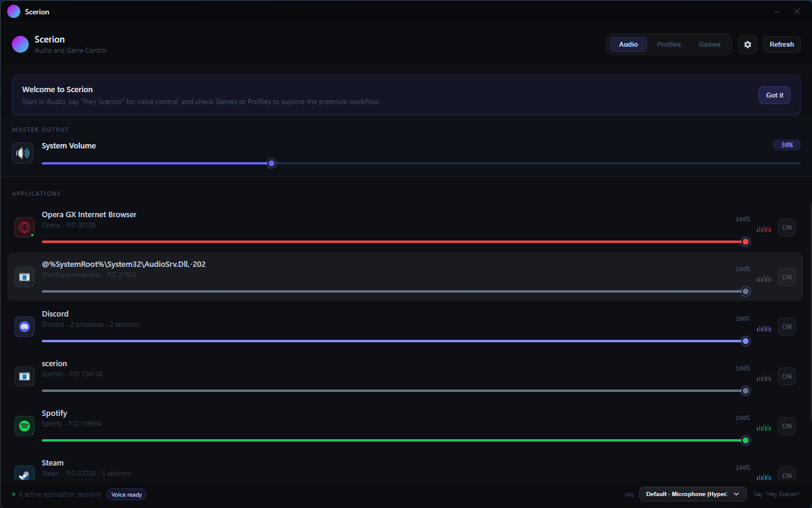The height and width of the screenshot is (508, 812).
Task: Click the 'Welcome to Scerion' heading
Action: click(57, 89)
